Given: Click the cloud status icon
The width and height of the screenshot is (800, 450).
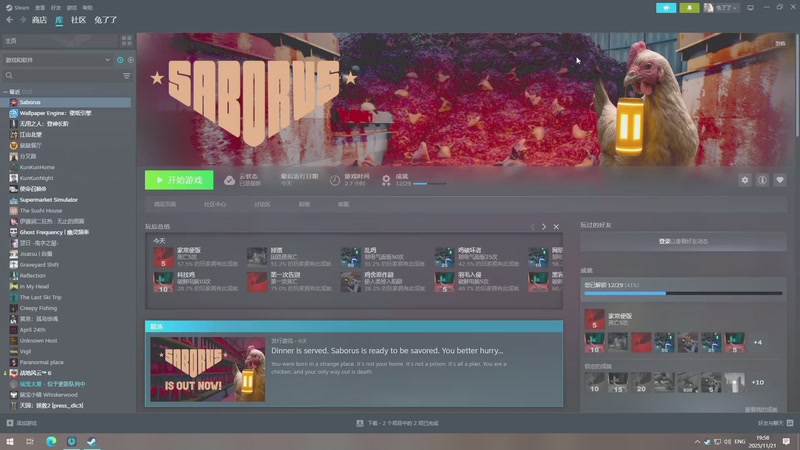Looking at the screenshot, I should coord(230,180).
